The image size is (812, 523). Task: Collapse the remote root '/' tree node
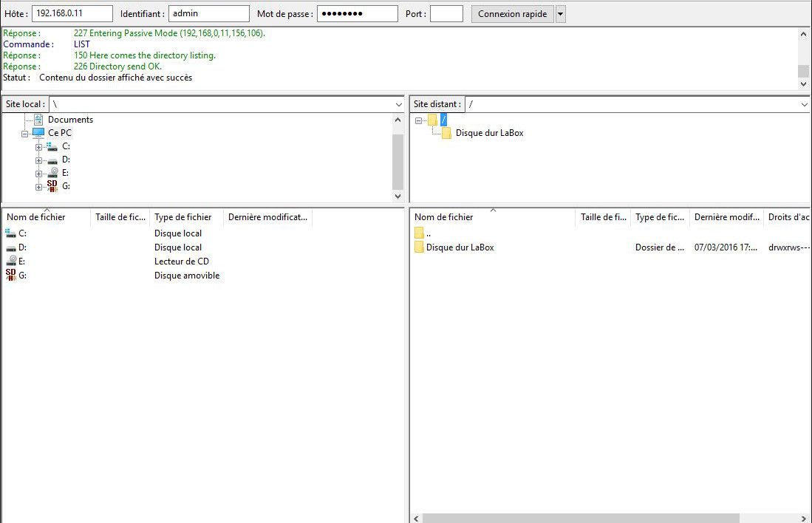pyautogui.click(x=419, y=120)
